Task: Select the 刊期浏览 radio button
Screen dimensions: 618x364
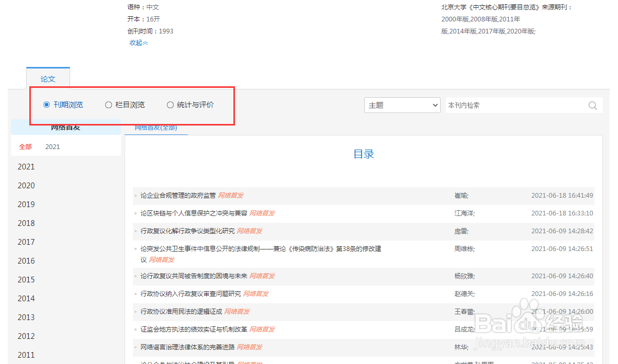Action: click(x=47, y=105)
